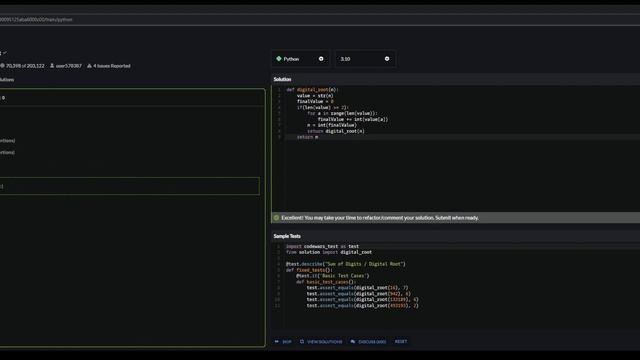640x360 pixels.
Task: Click the green success checkmark icon
Action: pos(276,218)
